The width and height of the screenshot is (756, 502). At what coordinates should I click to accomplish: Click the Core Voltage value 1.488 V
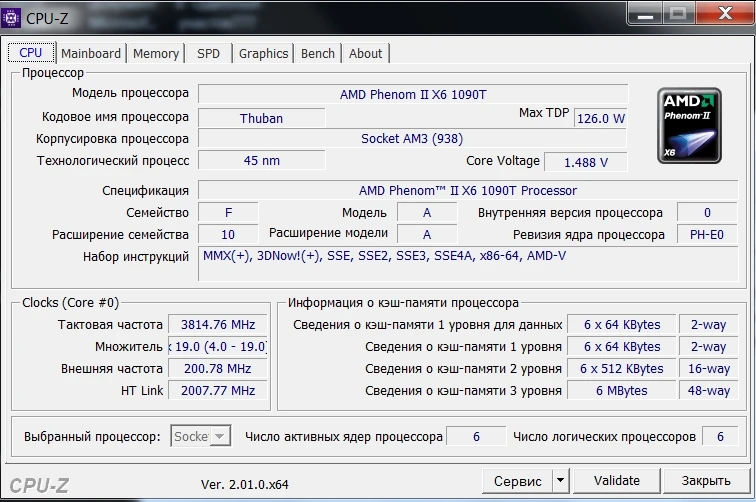[586, 162]
